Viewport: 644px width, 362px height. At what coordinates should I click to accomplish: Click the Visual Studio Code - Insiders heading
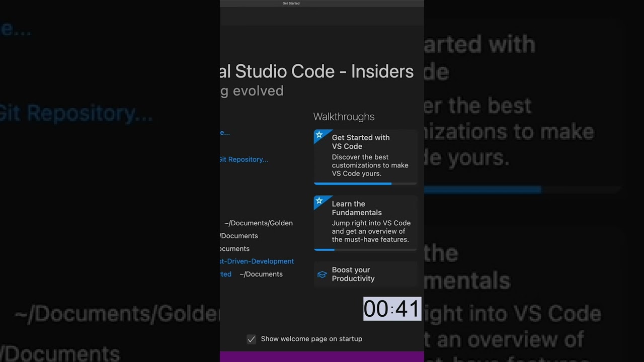pyautogui.click(x=317, y=71)
